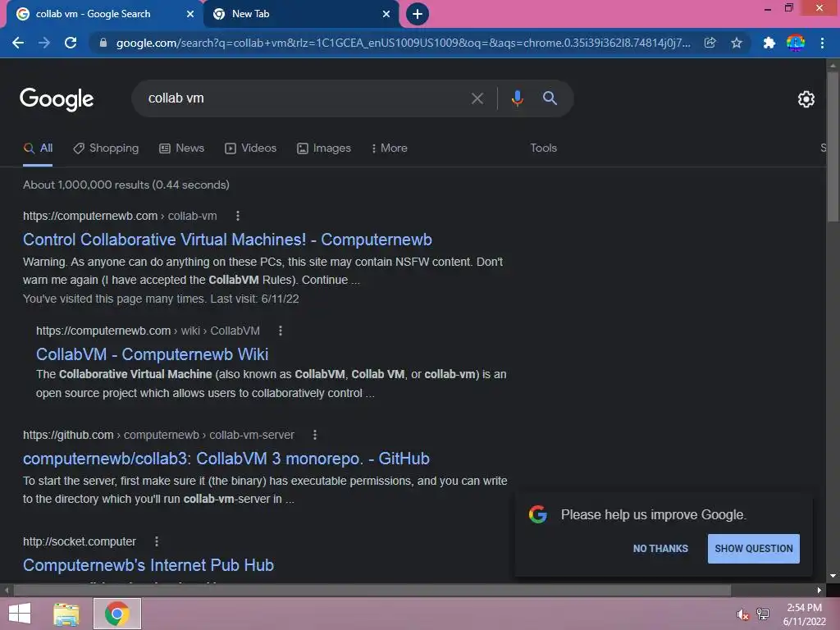Screen dimensions: 840x630
Task: Click the padlock site info icon
Action: click(x=103, y=43)
